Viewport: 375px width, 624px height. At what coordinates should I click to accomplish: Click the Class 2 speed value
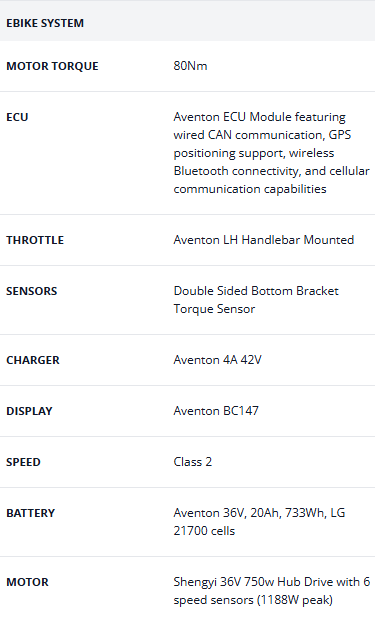[x=193, y=462]
